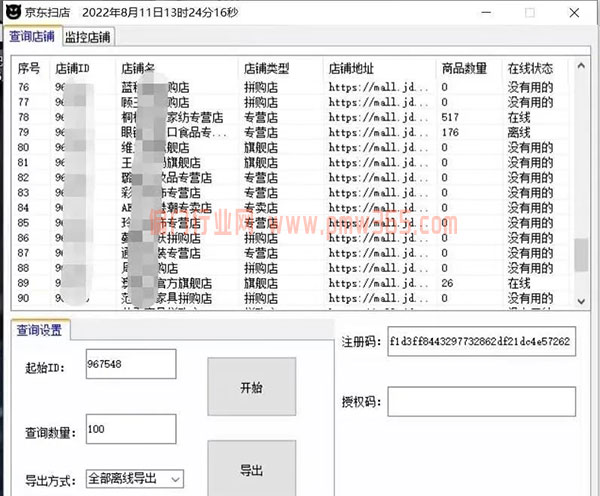Viewport: 600px width, 496px height.
Task: Click product count 176
Action: click(x=450, y=132)
